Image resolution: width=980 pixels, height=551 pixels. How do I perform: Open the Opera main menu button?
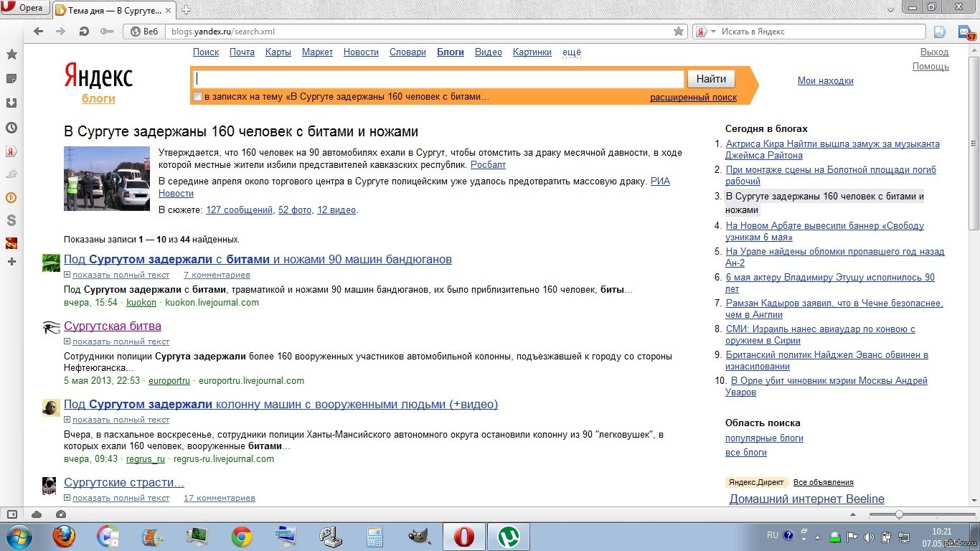point(24,8)
